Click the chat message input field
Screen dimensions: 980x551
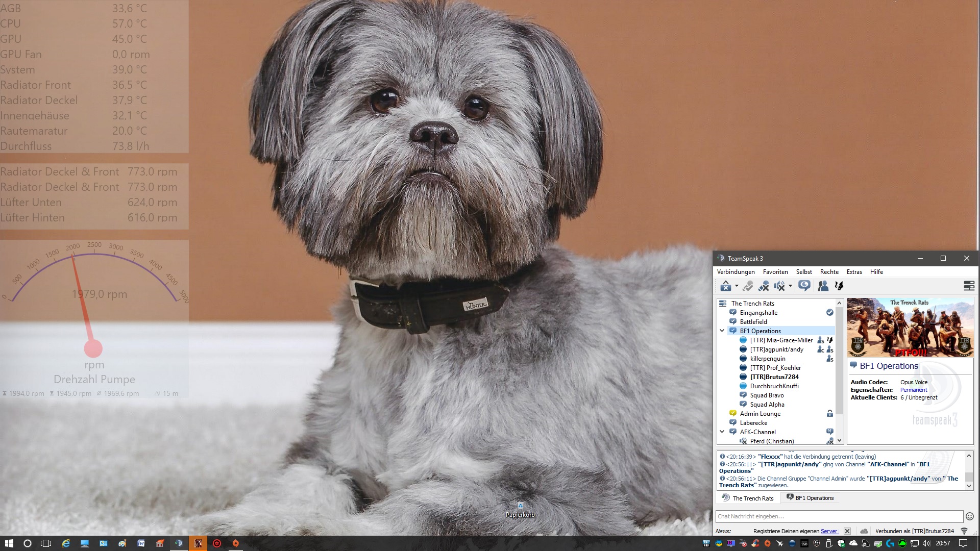[x=838, y=516]
